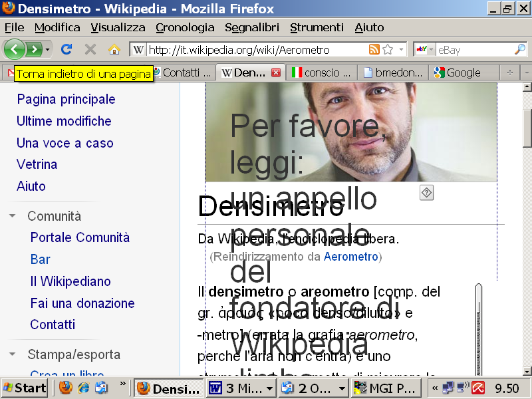The width and height of the screenshot is (532, 399).
Task: Open the Strumenti menu
Action: click(x=317, y=27)
